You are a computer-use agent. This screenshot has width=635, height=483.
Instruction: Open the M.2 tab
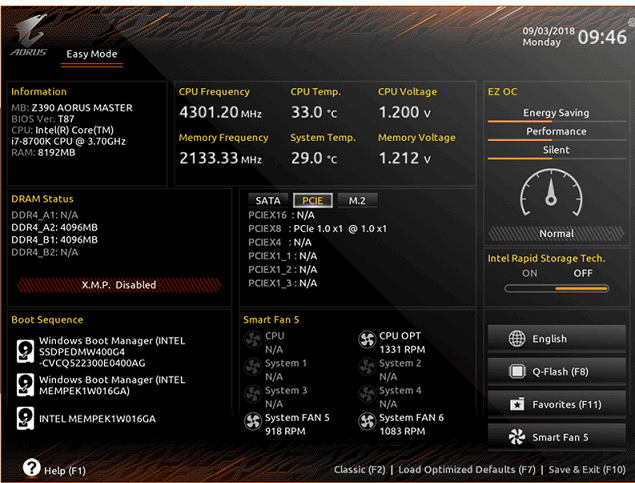[x=357, y=200]
